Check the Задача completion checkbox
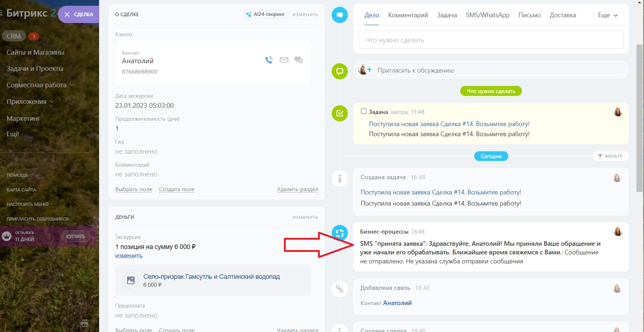 click(x=364, y=111)
